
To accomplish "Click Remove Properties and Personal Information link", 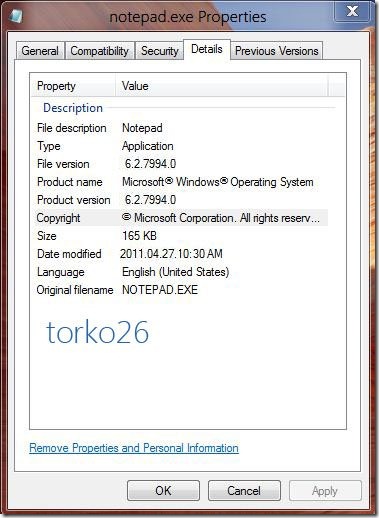I will (134, 448).
